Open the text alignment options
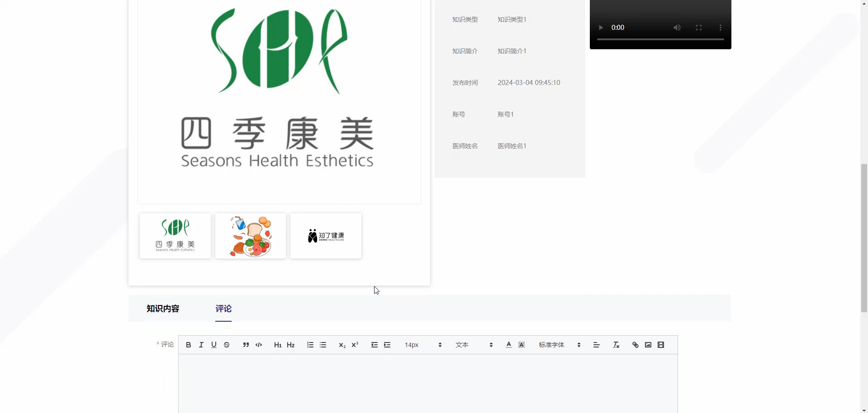Viewport: 868px width, 413px height. [597, 345]
